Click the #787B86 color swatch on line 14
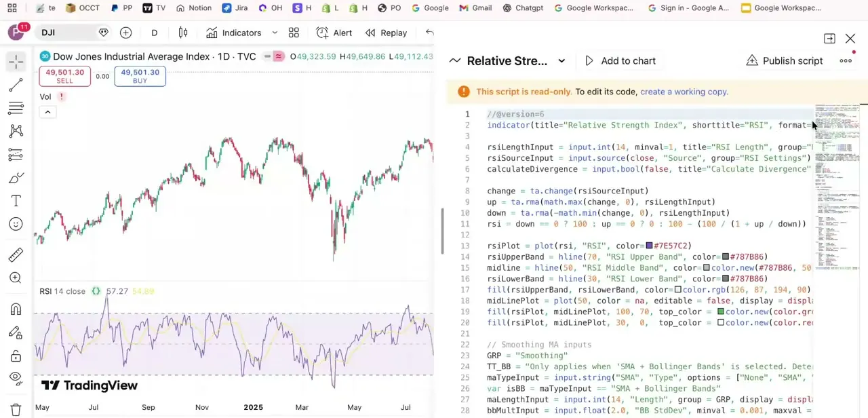The image size is (868, 418). (726, 256)
